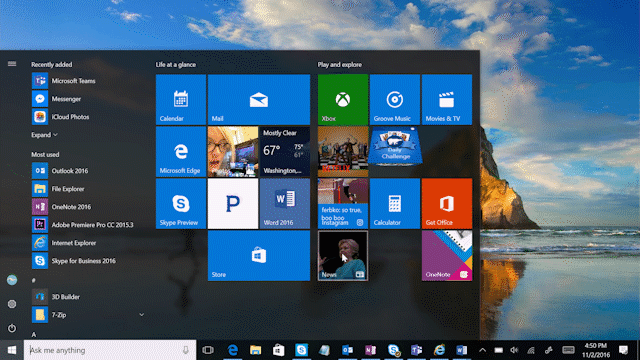Open Internet Explorer from the taskbar
This screenshot has height=360, width=640.
coord(440,350)
